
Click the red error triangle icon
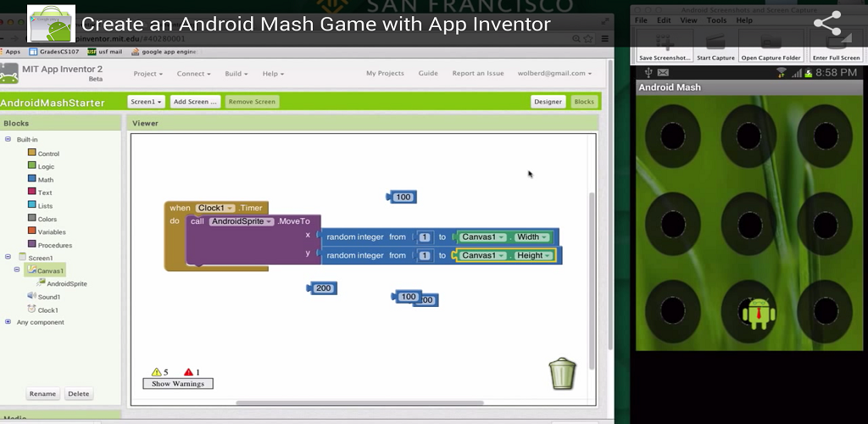189,372
